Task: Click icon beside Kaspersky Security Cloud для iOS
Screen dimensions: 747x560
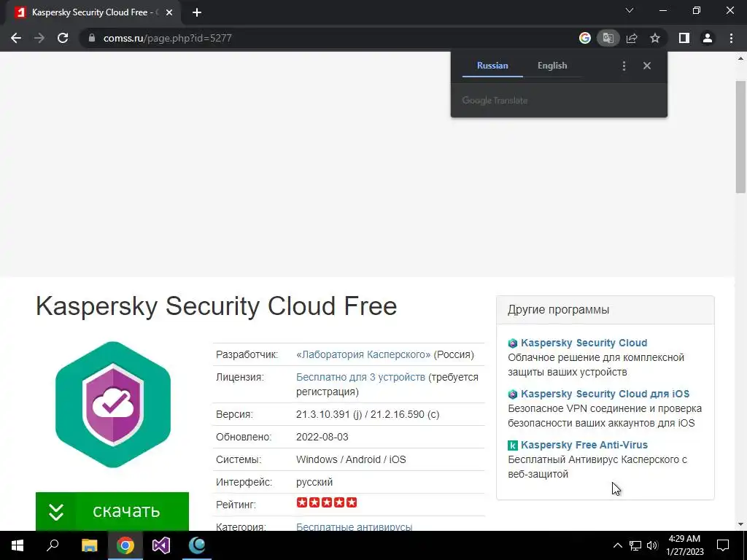Action: click(513, 394)
